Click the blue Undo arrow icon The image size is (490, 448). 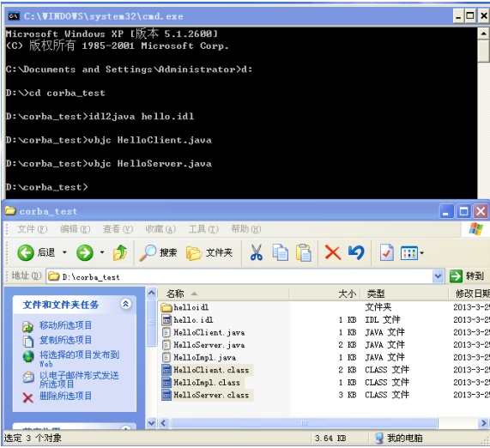click(x=357, y=252)
